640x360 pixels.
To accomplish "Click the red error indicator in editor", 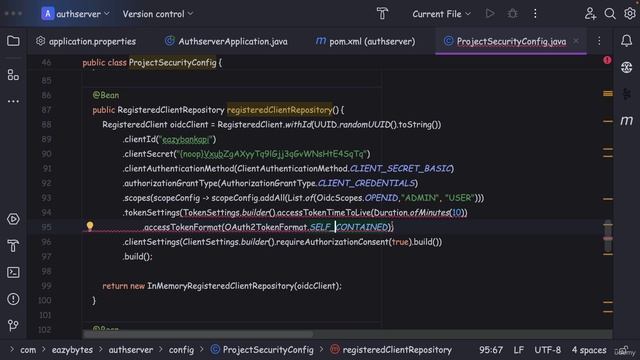I will [607, 60].
